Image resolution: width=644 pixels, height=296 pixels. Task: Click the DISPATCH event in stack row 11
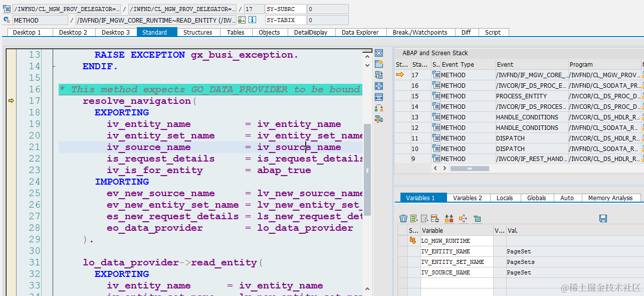click(x=532, y=138)
